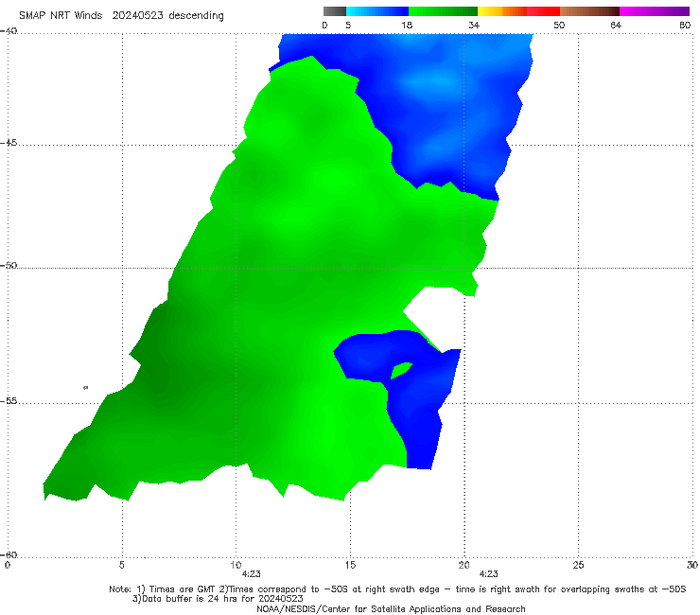This screenshot has height=615, width=700.
Task: Click the longitude axis label "25"
Action: click(578, 565)
